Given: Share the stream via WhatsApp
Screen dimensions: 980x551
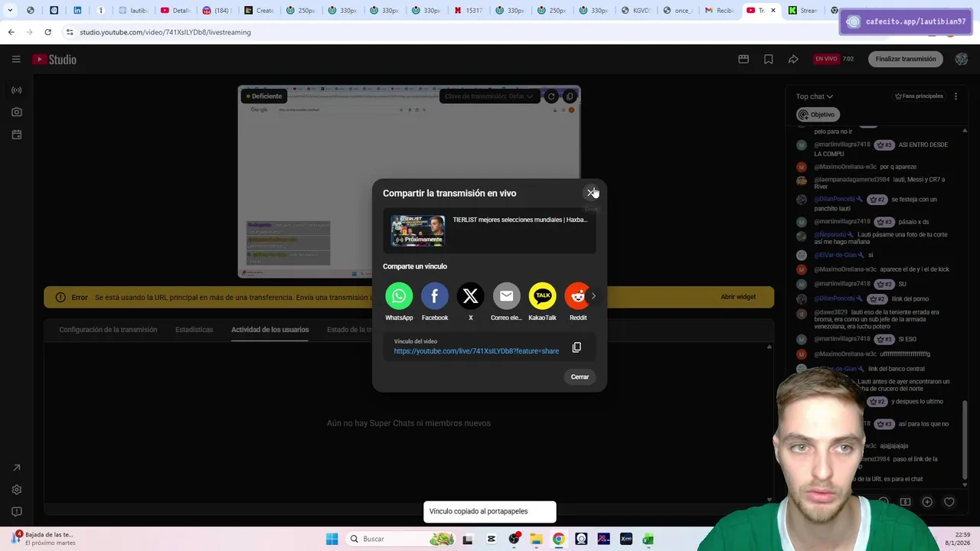Looking at the screenshot, I should (399, 296).
